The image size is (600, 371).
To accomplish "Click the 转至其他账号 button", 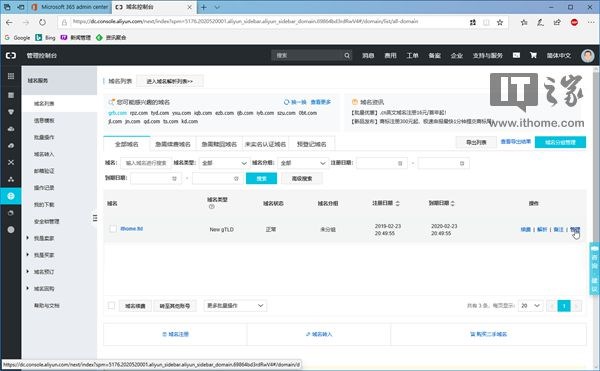I will 175,306.
